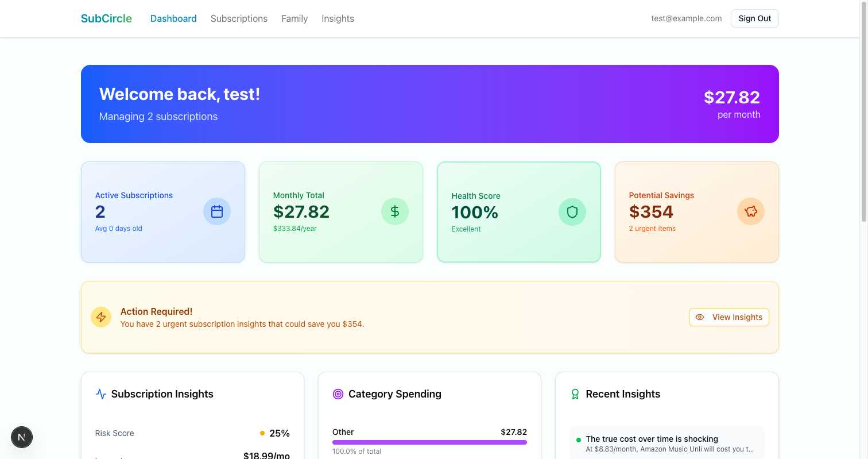This screenshot has height=459, width=868.
Task: Click the Next.js dev tools badge
Action: [22, 437]
